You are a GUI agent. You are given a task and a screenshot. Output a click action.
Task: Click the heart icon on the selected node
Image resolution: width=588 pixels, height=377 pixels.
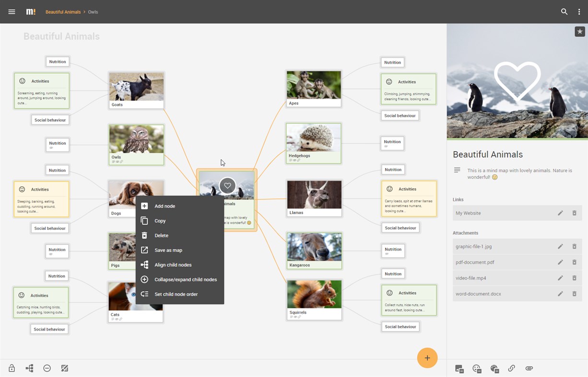227,185
